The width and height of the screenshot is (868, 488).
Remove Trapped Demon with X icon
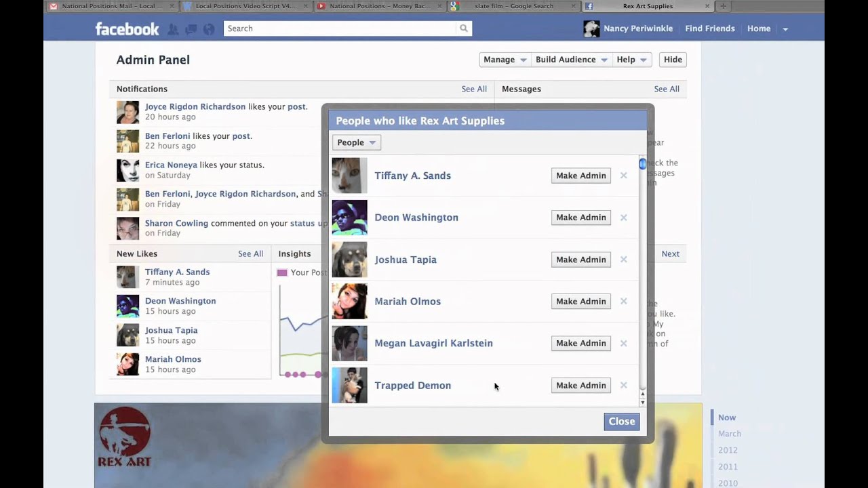click(x=623, y=385)
